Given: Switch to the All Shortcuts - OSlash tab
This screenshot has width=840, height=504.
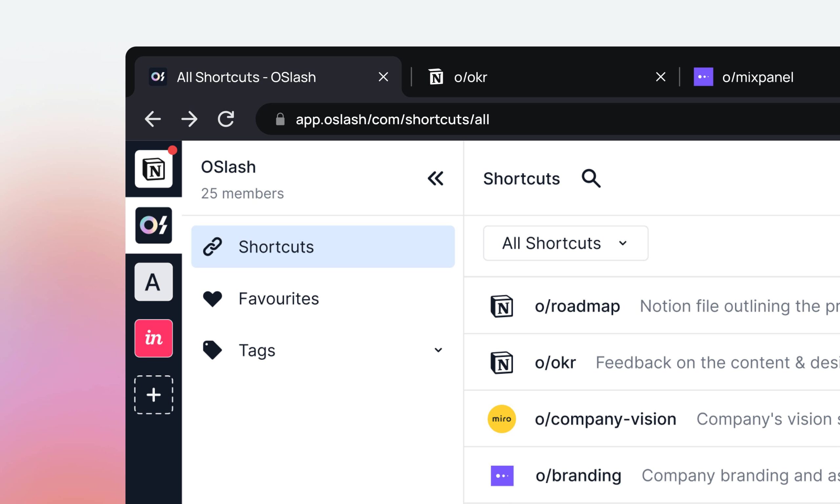Looking at the screenshot, I should pos(268,77).
